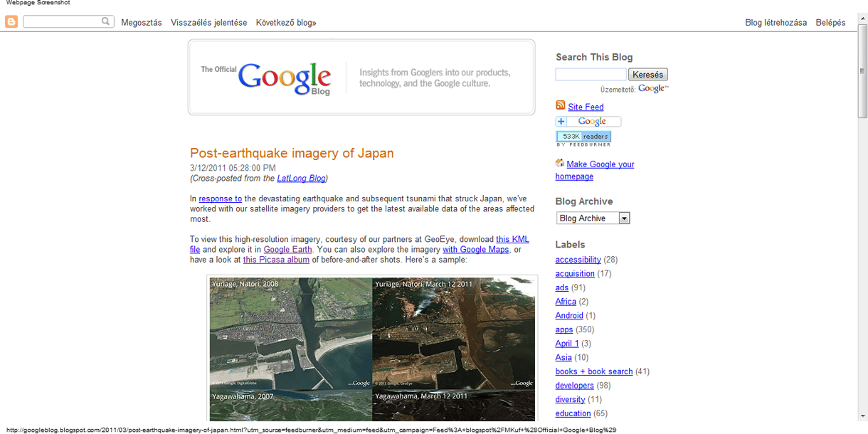
Task: Click the Keresés search button
Action: coord(647,74)
